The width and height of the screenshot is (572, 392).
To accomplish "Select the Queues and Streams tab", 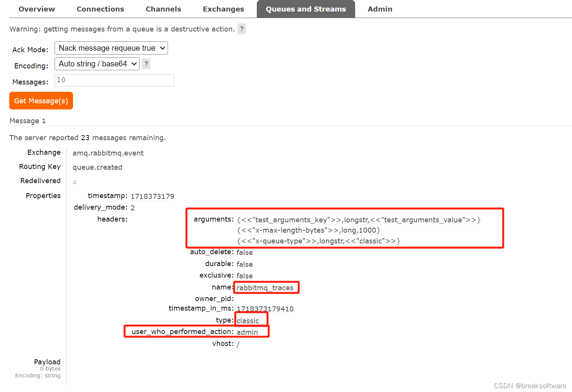I will (306, 9).
